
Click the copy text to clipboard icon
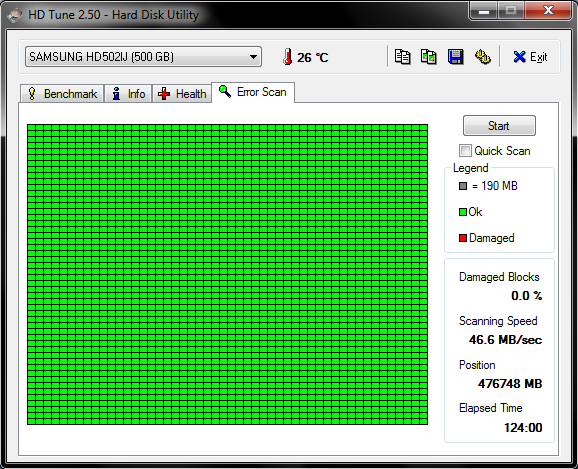(402, 57)
